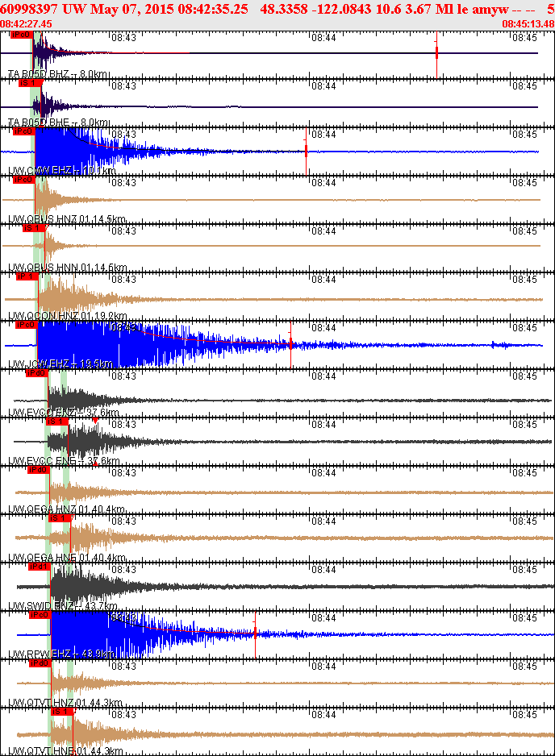Select the iPc0 pick flag on UW.JCW.EHZ
555x756 pixels.
pos(26,325)
